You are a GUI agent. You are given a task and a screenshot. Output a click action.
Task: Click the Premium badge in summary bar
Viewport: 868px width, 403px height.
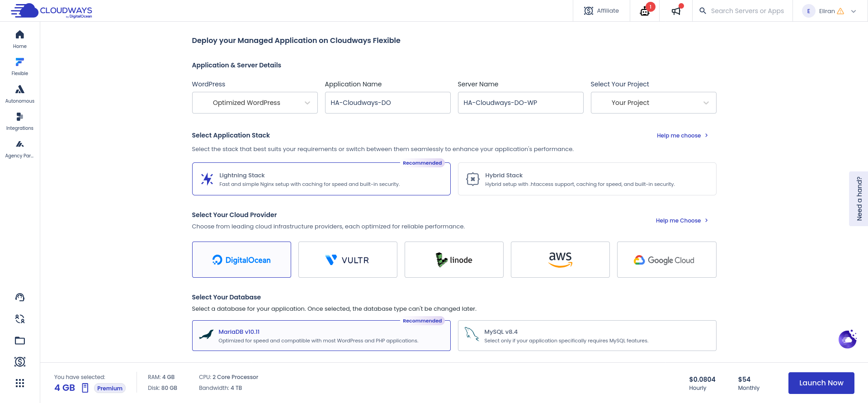pyautogui.click(x=110, y=388)
